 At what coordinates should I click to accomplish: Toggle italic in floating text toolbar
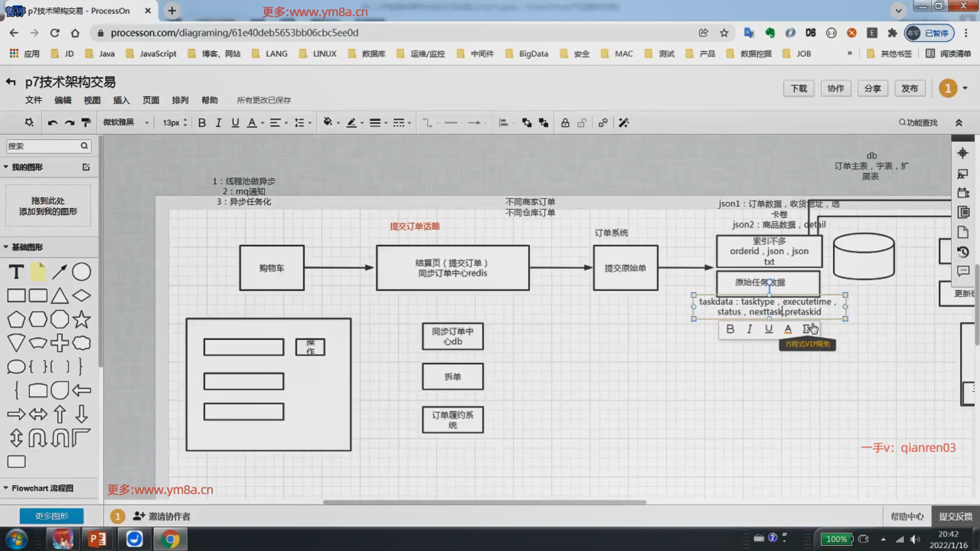pos(749,329)
